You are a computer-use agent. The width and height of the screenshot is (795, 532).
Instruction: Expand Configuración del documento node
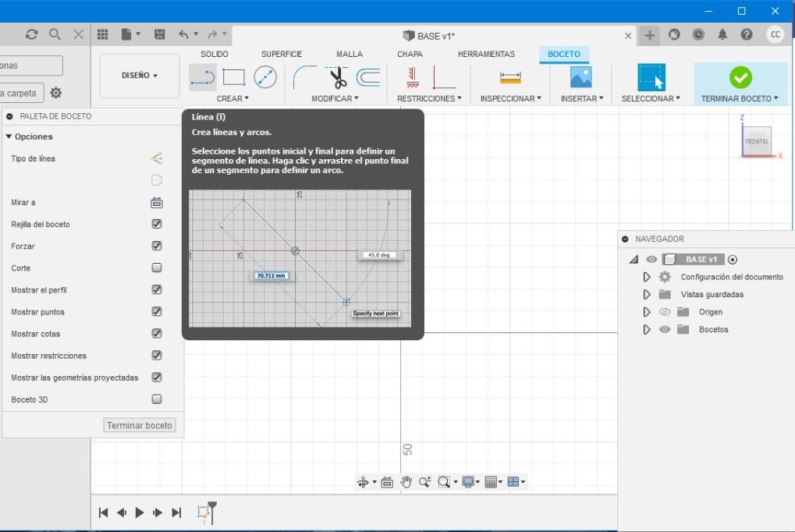pos(647,277)
